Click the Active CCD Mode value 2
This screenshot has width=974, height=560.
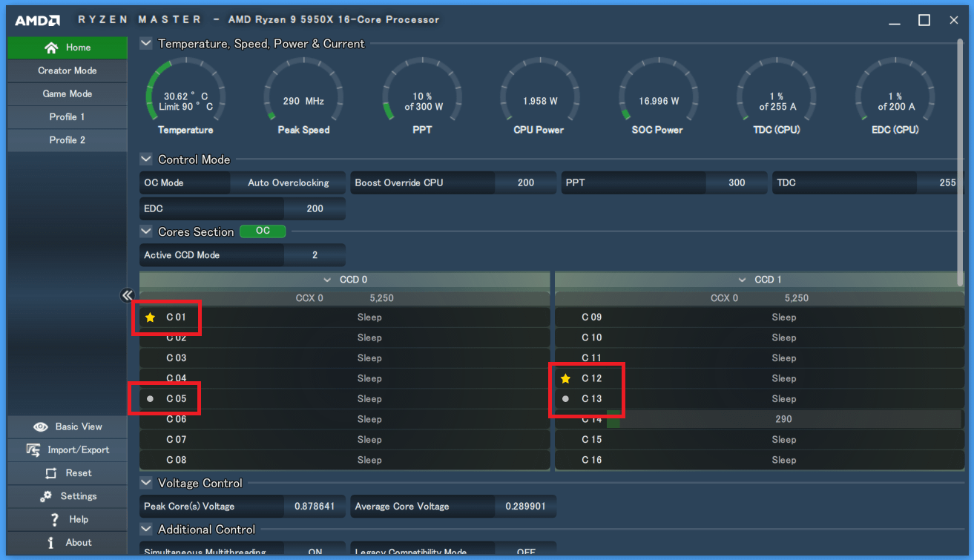click(x=315, y=255)
